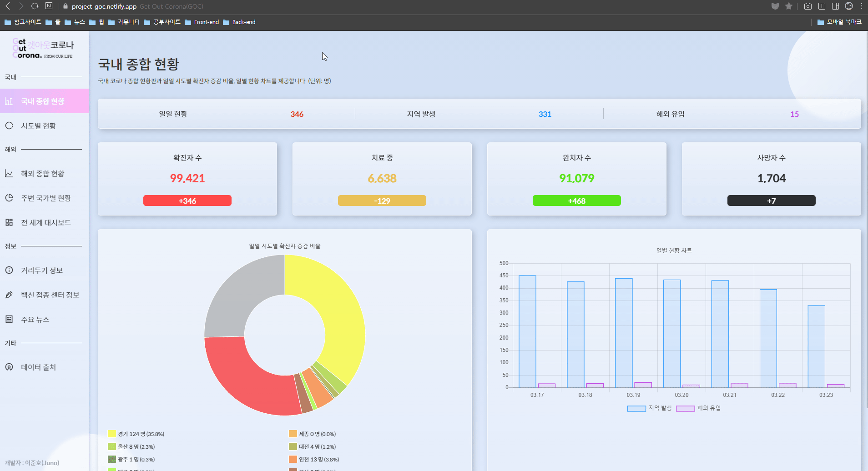Viewport: 868px width, 471px height.
Task: Select the 주변 국가별 현황 pie icon
Action: [x=9, y=198]
